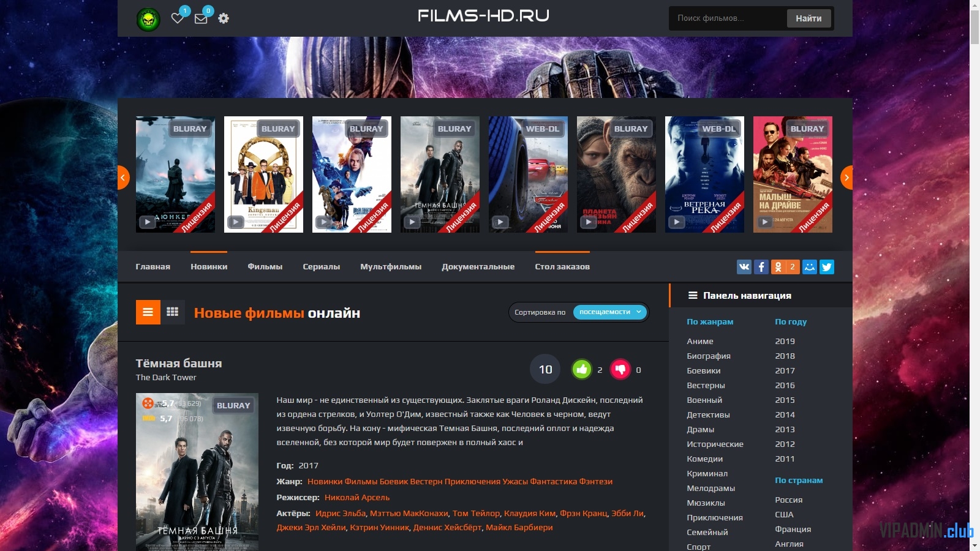This screenshot has width=980, height=551.
Task: Open actor Мэттью МакКонахи link
Action: tap(409, 514)
